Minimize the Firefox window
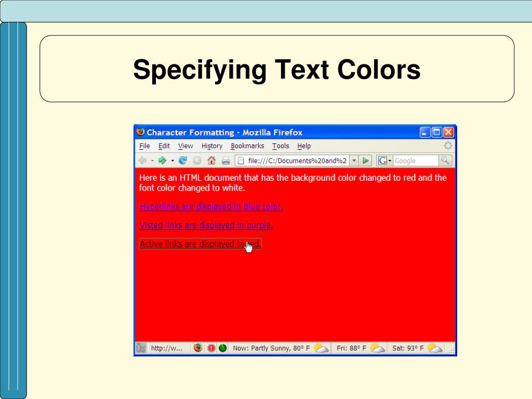The width and height of the screenshot is (532, 399). (425, 132)
